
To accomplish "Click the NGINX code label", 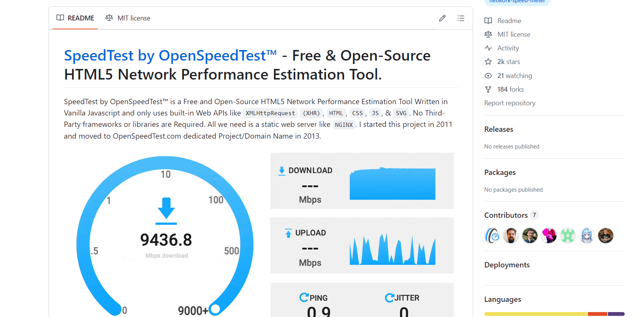I will coord(344,125).
